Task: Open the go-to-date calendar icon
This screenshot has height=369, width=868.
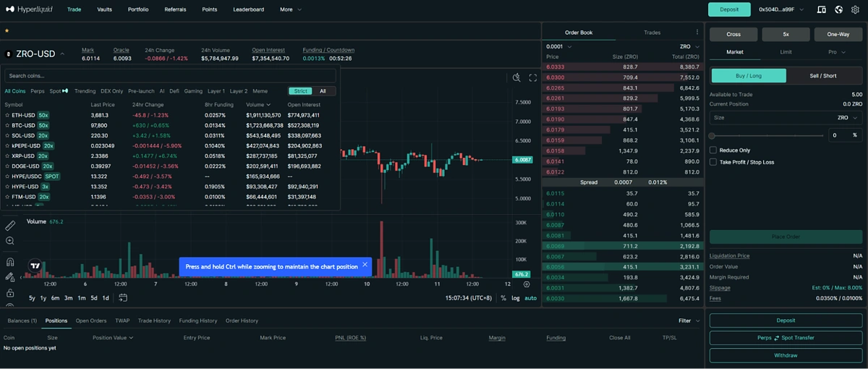Action: [122, 298]
